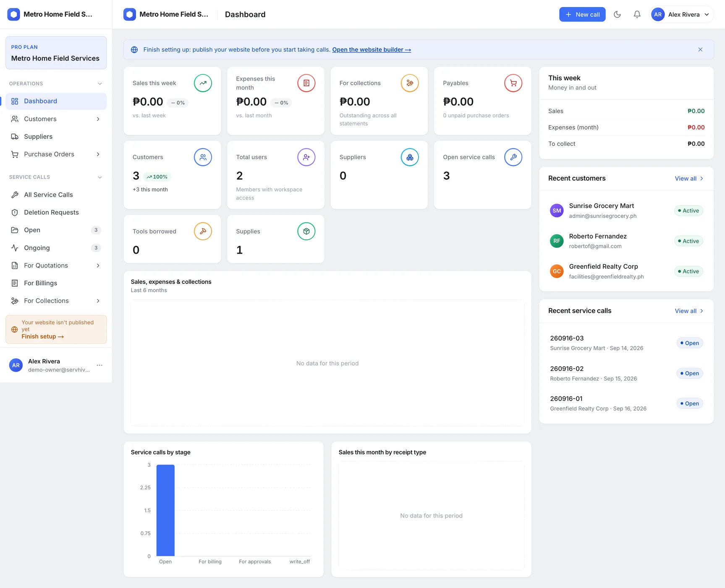Collapse the Operations section

[100, 84]
